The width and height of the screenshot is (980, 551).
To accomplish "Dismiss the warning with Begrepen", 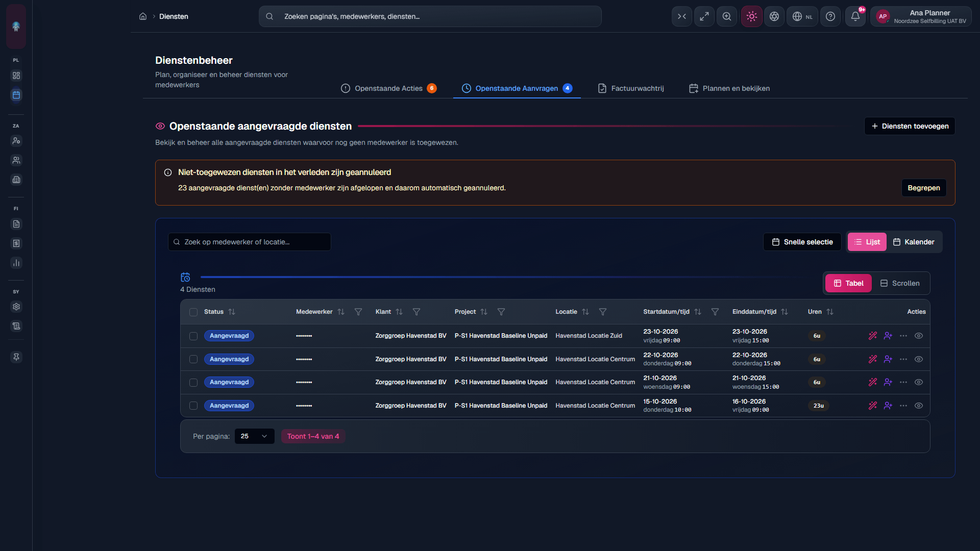I will [x=924, y=188].
